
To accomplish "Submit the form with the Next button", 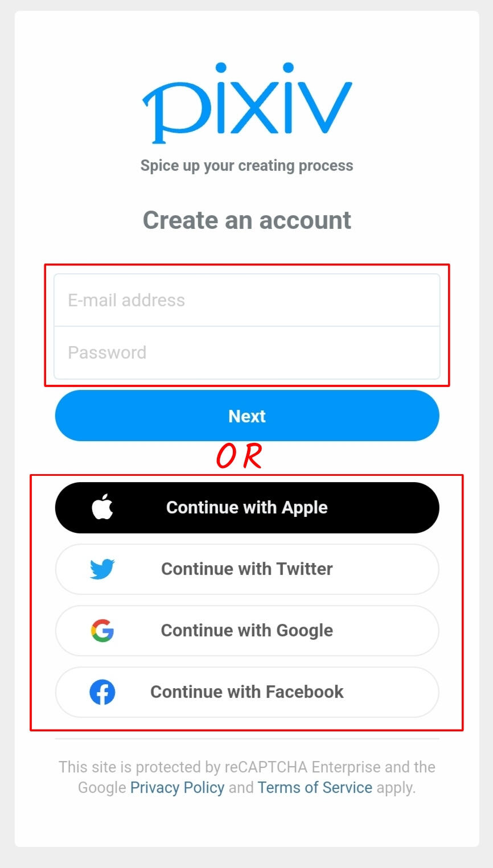I will pyautogui.click(x=247, y=416).
